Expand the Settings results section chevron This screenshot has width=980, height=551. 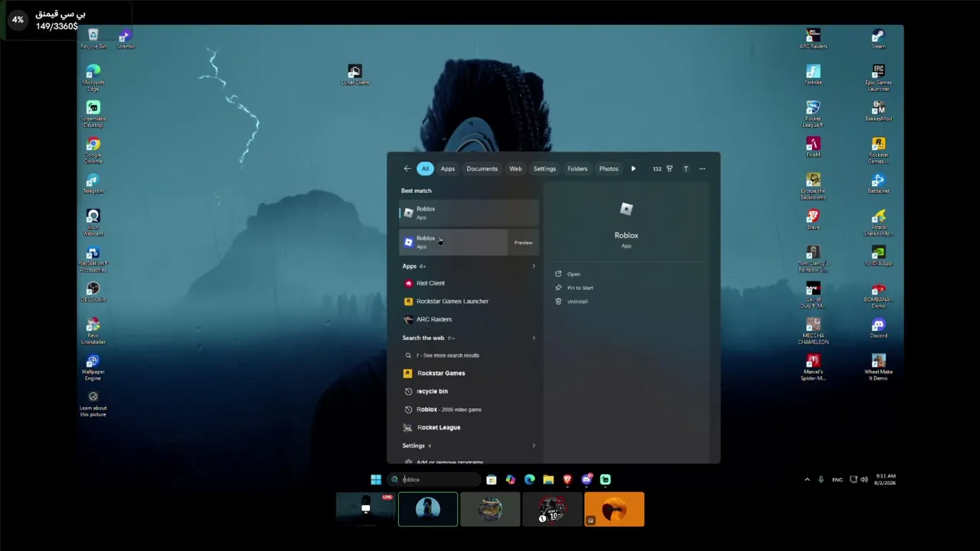(x=534, y=445)
